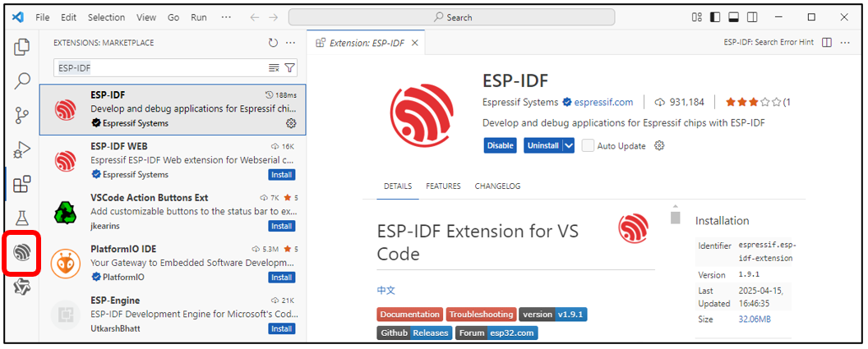Install the ESP-Engine extension
The image size is (868, 349).
(282, 328)
